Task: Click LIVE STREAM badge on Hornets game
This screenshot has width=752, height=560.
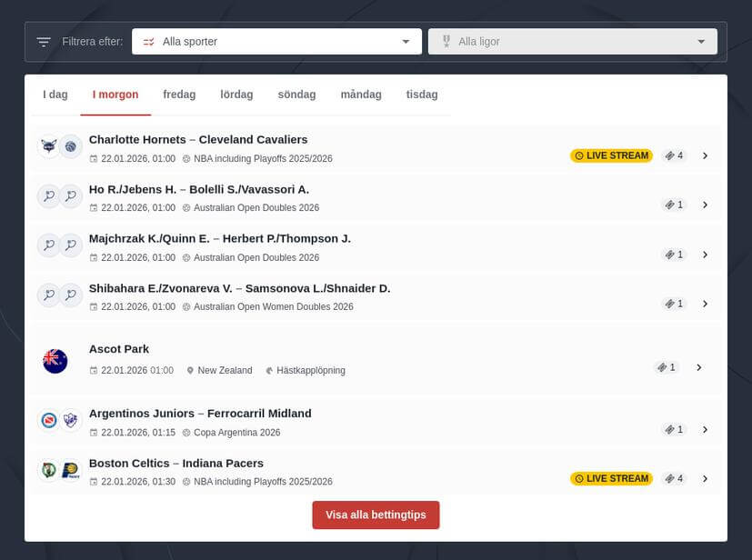Action: (x=611, y=155)
